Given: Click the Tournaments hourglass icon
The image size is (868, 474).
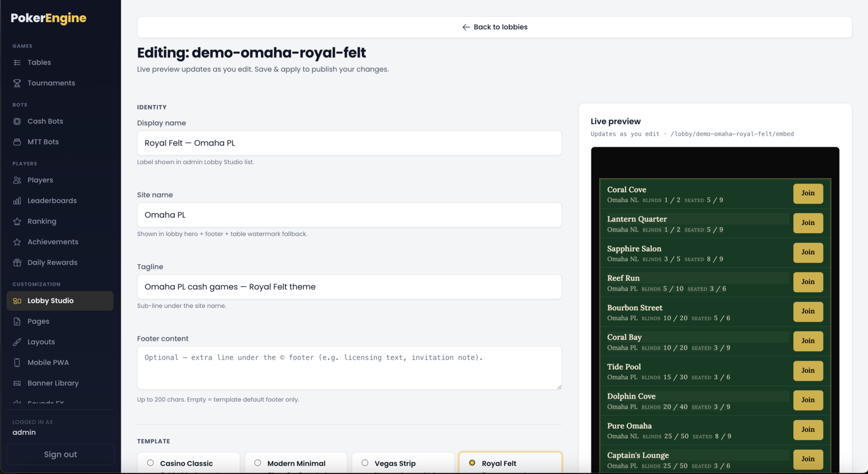Looking at the screenshot, I should pos(17,83).
